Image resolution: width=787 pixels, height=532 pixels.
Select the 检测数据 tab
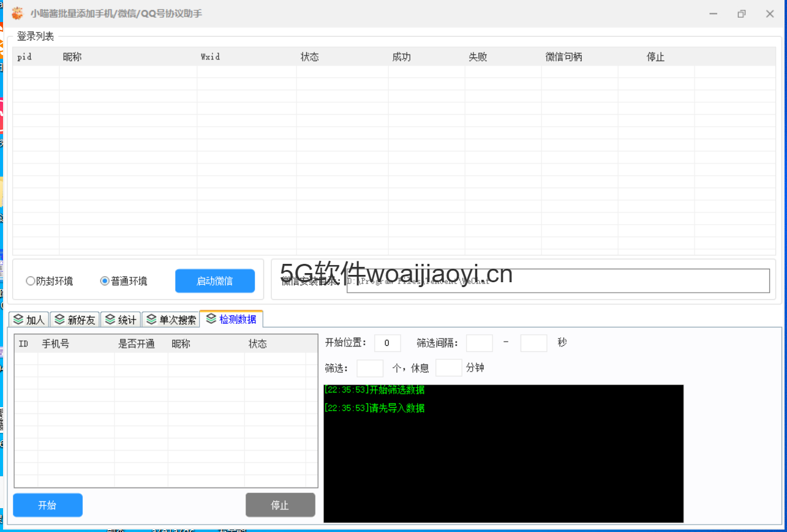click(231, 319)
